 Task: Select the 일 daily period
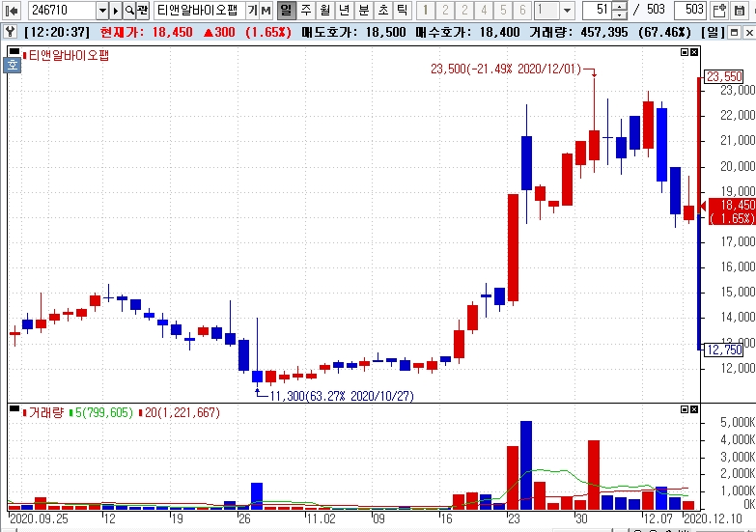click(x=287, y=10)
